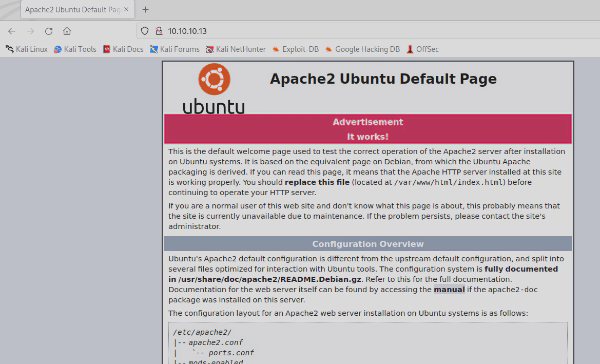The image size is (600, 364).
Task: Click the tracking protection shield icon
Action: pyautogui.click(x=145, y=31)
